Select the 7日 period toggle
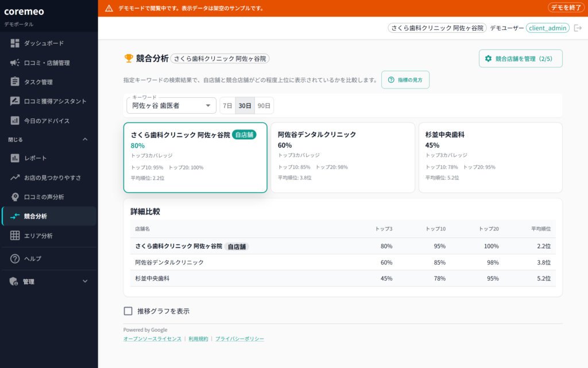Image resolution: width=588 pixels, height=368 pixels. [x=227, y=106]
